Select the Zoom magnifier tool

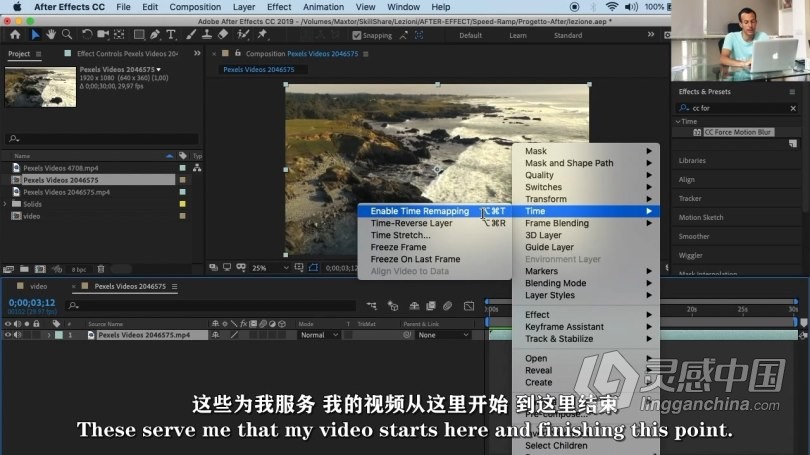click(x=67, y=35)
